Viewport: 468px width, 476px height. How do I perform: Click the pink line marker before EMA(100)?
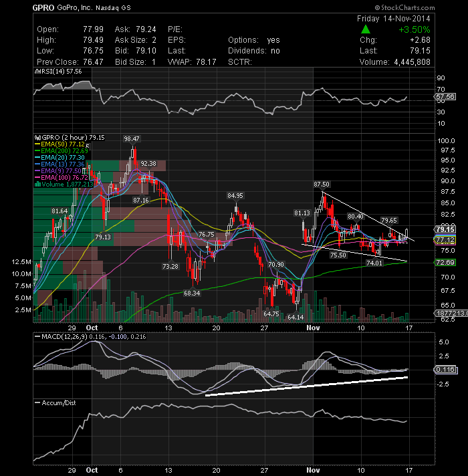(x=37, y=178)
